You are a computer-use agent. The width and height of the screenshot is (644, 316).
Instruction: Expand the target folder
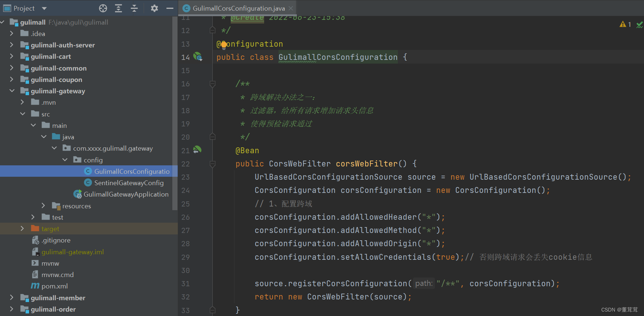(22, 229)
